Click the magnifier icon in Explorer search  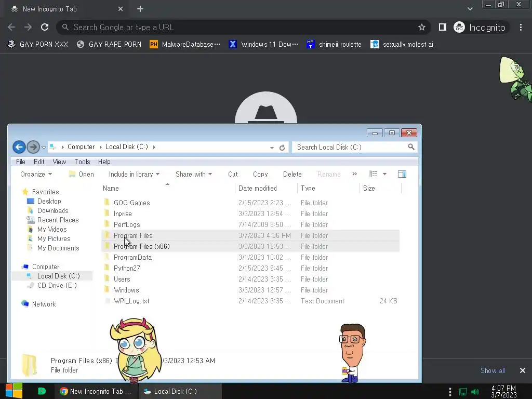coord(411,147)
